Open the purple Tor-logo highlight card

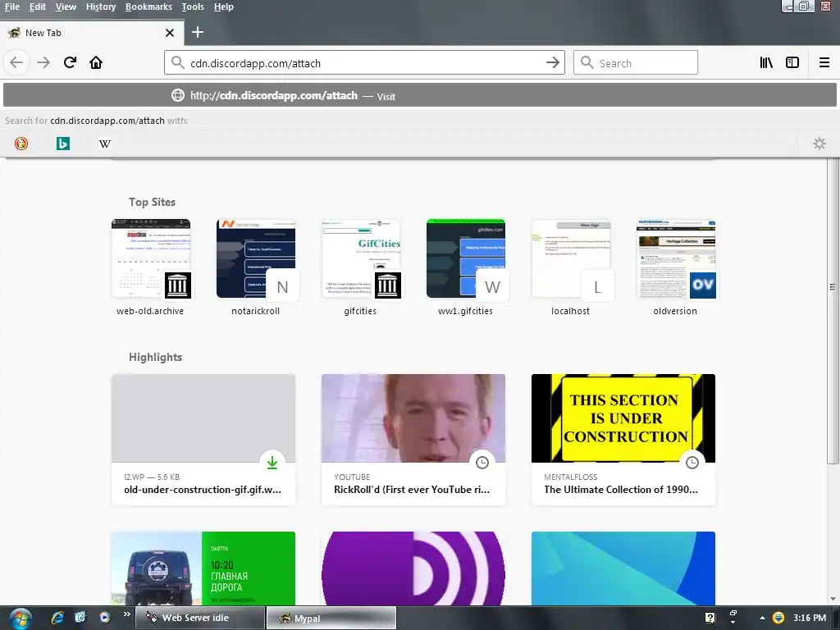(x=413, y=568)
